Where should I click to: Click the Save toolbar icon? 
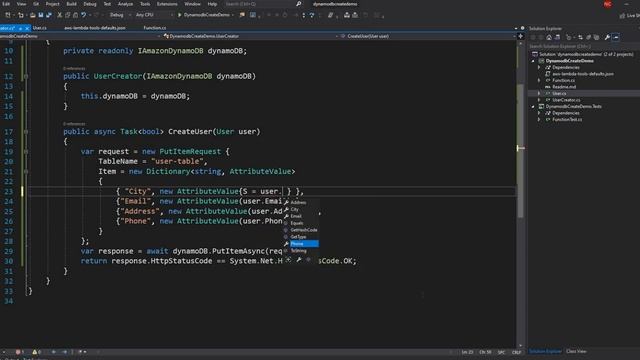[41, 15]
